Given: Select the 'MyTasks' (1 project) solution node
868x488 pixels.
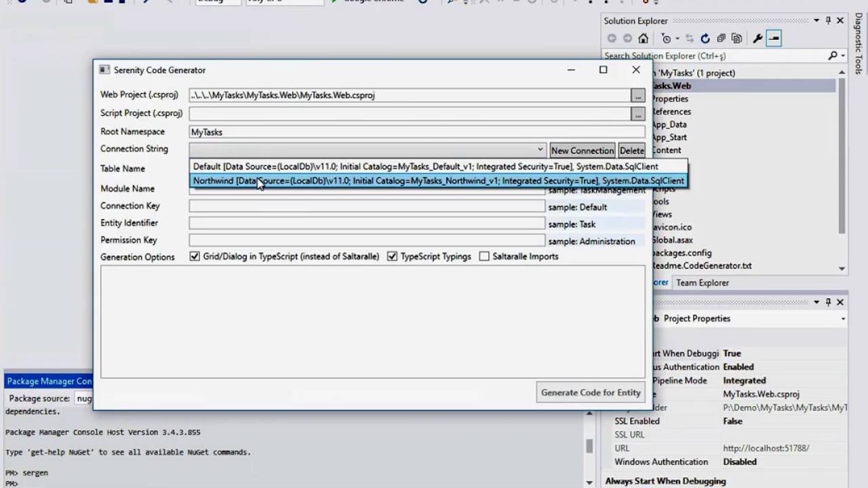Looking at the screenshot, I should click(694, 73).
